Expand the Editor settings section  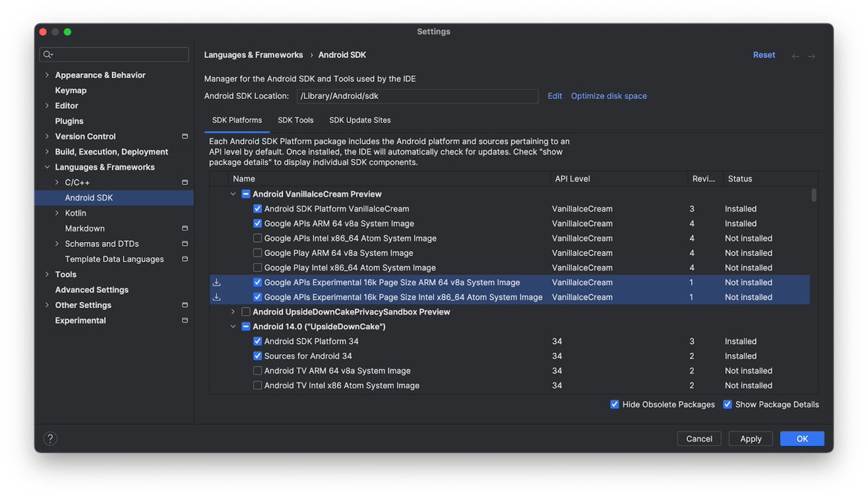[47, 106]
